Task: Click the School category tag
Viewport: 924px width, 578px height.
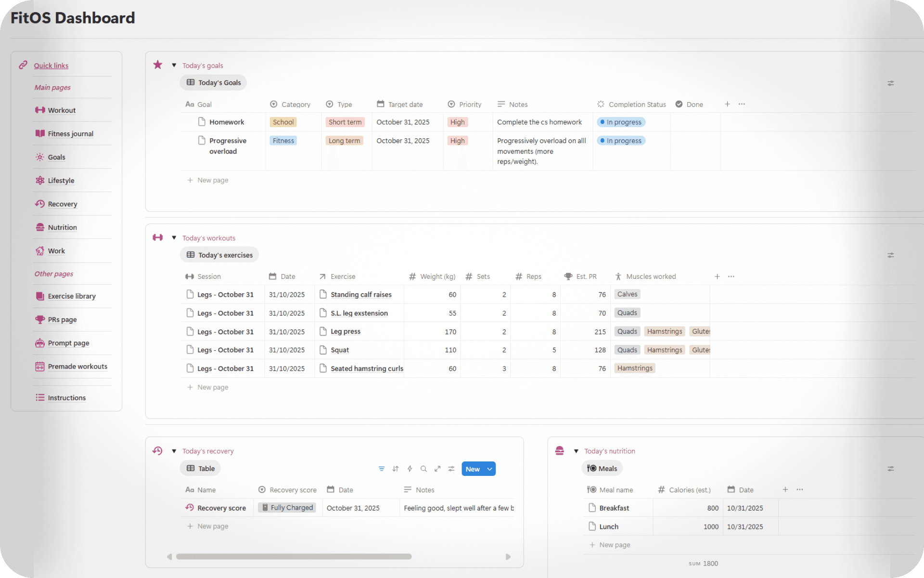Action: [x=283, y=122]
